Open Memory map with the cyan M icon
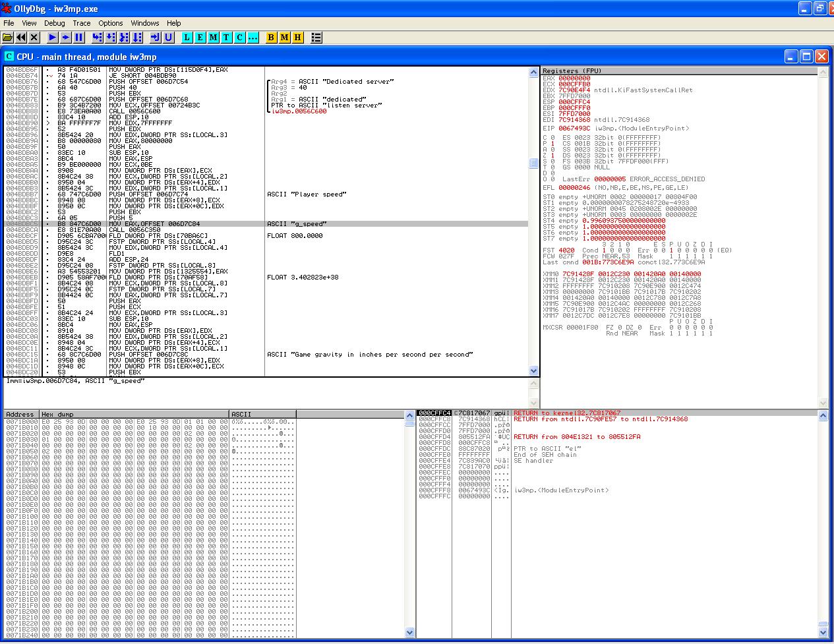 coord(213,38)
